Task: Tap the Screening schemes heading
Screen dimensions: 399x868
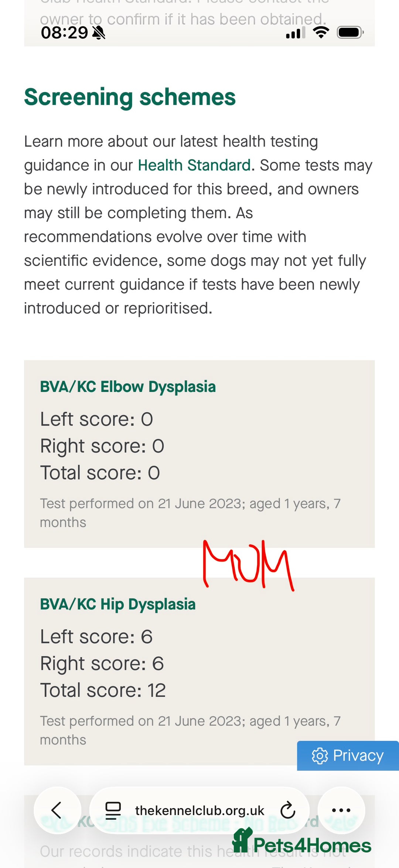Action: click(130, 97)
